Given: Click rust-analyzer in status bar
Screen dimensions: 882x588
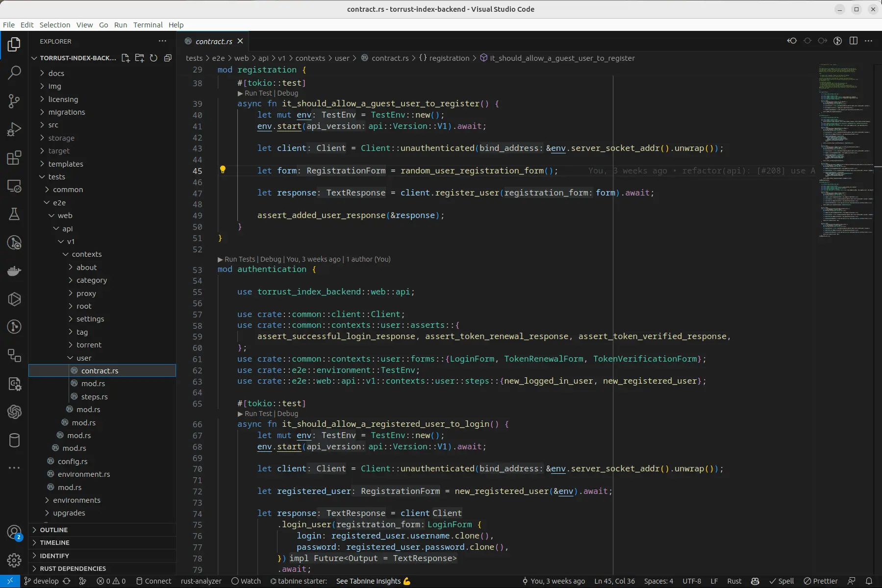Looking at the screenshot, I should click(201, 581).
